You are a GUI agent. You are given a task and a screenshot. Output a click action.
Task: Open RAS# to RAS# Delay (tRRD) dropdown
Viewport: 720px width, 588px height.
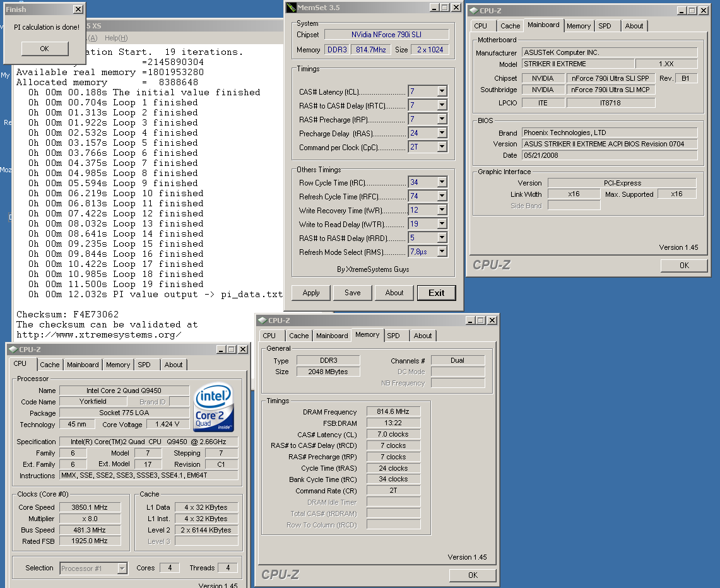[x=442, y=237]
